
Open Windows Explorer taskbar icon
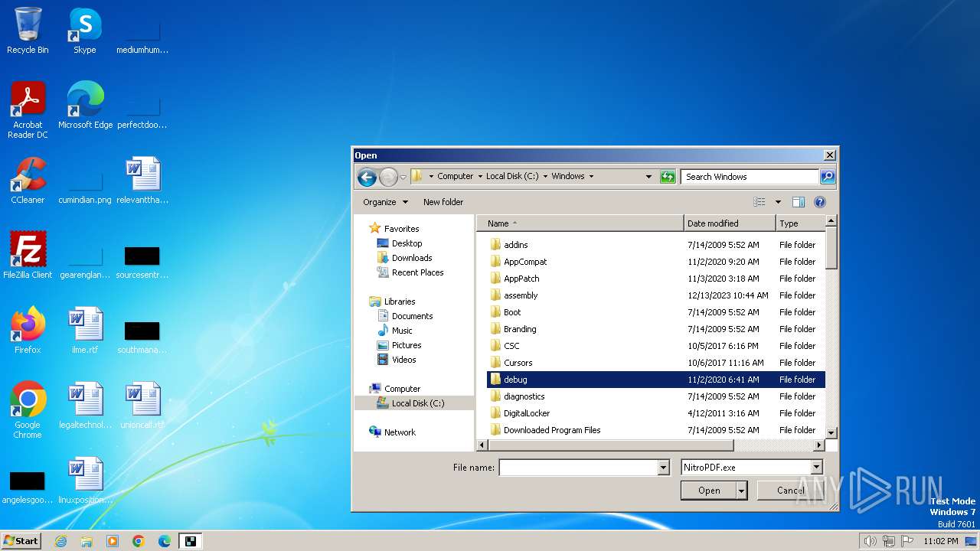coord(87,541)
